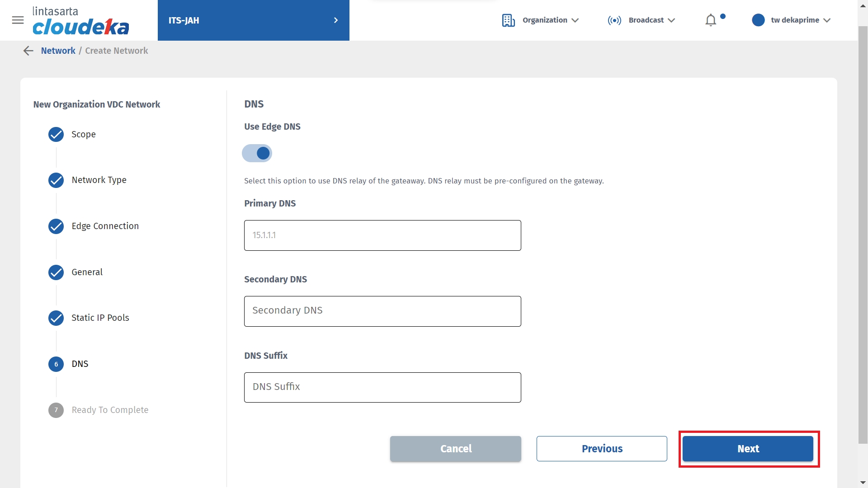868x488 pixels.
Task: Toggle off Use Edge DNS switch
Action: pyautogui.click(x=257, y=153)
